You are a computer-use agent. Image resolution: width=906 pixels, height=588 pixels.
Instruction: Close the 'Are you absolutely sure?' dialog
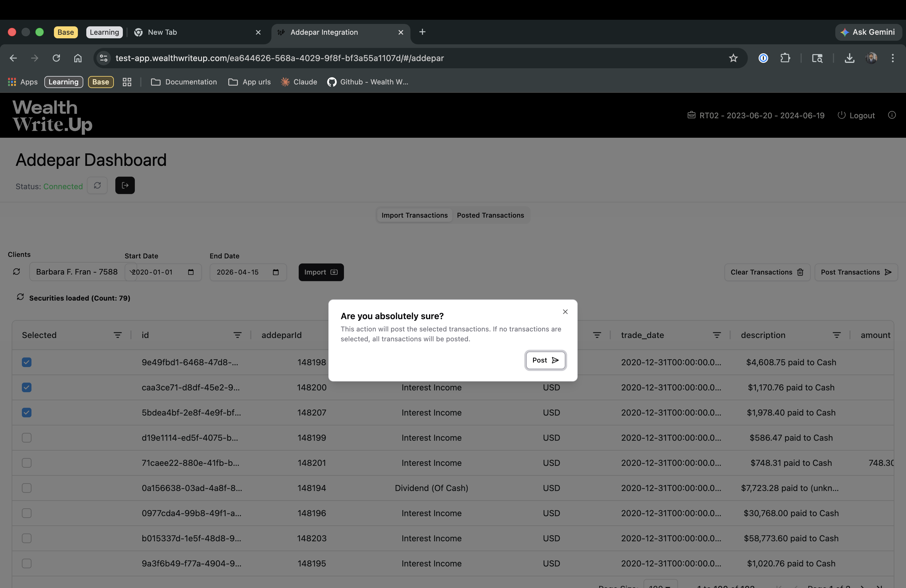pos(565,311)
